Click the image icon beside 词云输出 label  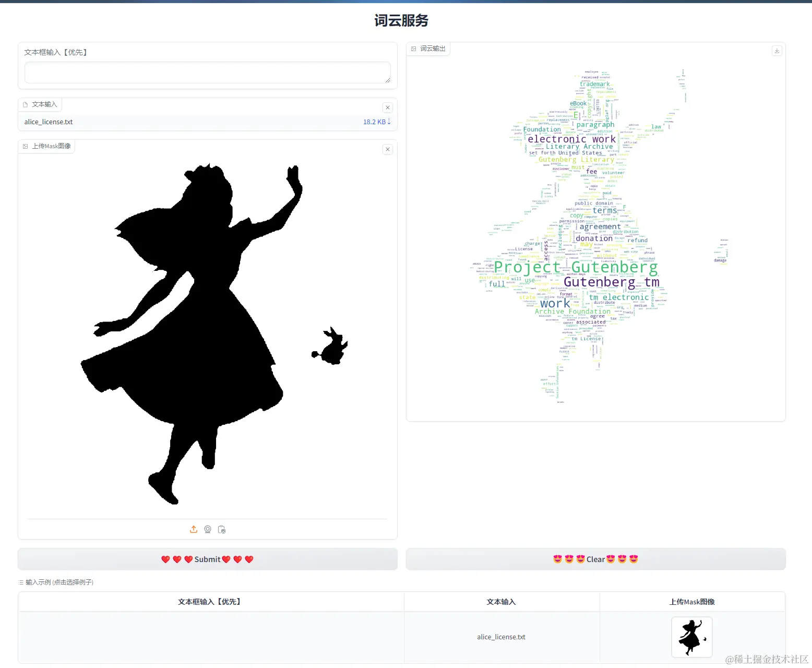coord(414,48)
